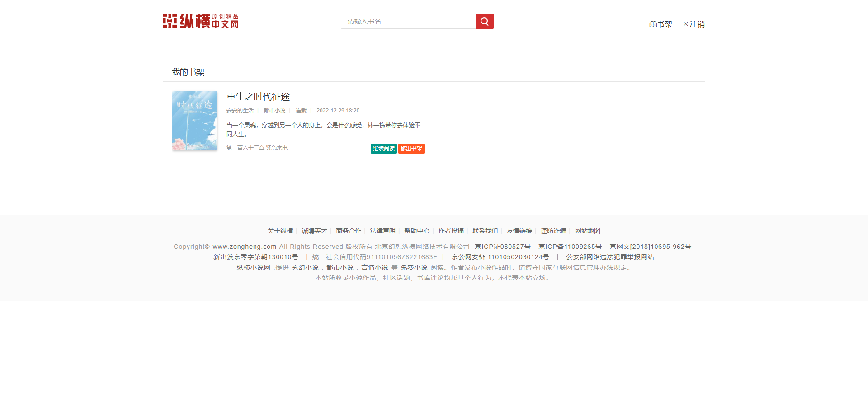Click the red search magnifier button
Image resolution: width=868 pixels, height=415 pixels.
coord(484,21)
